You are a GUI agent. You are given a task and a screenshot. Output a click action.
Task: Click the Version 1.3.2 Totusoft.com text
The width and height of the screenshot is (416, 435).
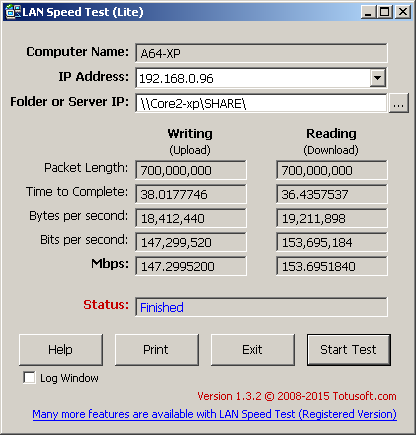[297, 396]
